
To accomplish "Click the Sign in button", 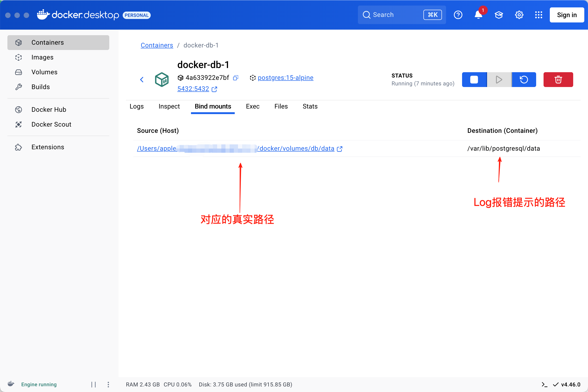I will click(567, 15).
